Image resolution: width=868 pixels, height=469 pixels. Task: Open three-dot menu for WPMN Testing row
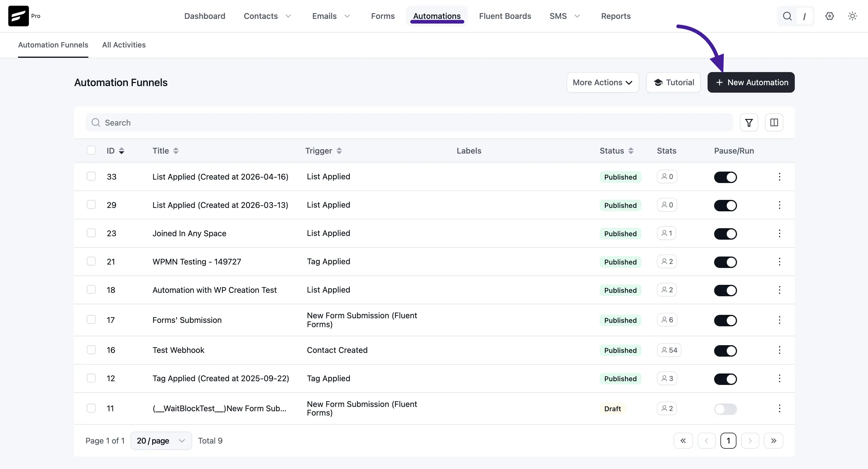pyautogui.click(x=779, y=262)
